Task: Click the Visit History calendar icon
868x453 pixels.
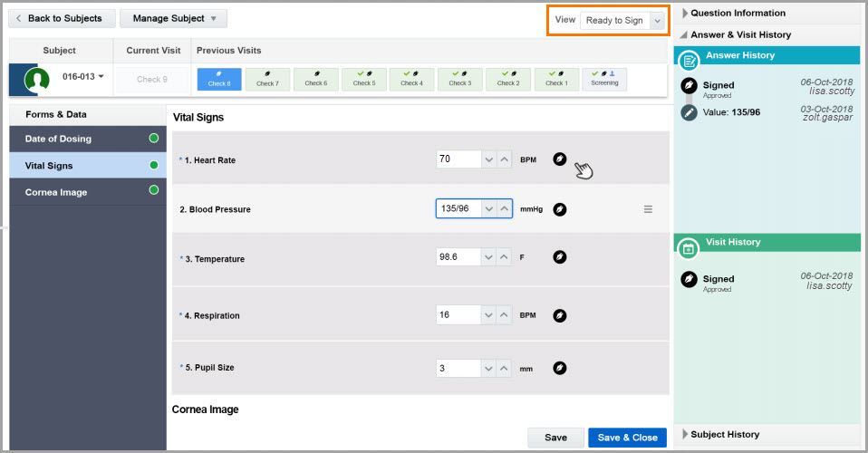Action: click(x=688, y=247)
